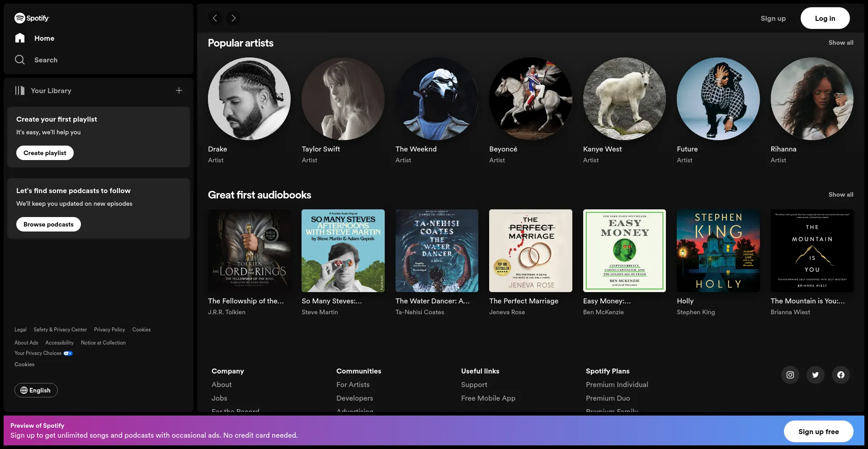Click the Great first audiobooks heading
This screenshot has width=868, height=449.
pos(259,195)
